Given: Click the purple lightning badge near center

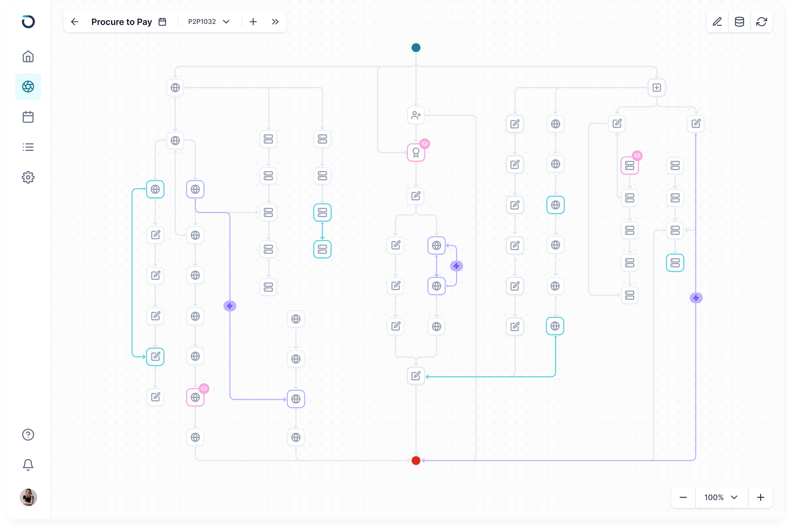Looking at the screenshot, I should tap(456, 266).
